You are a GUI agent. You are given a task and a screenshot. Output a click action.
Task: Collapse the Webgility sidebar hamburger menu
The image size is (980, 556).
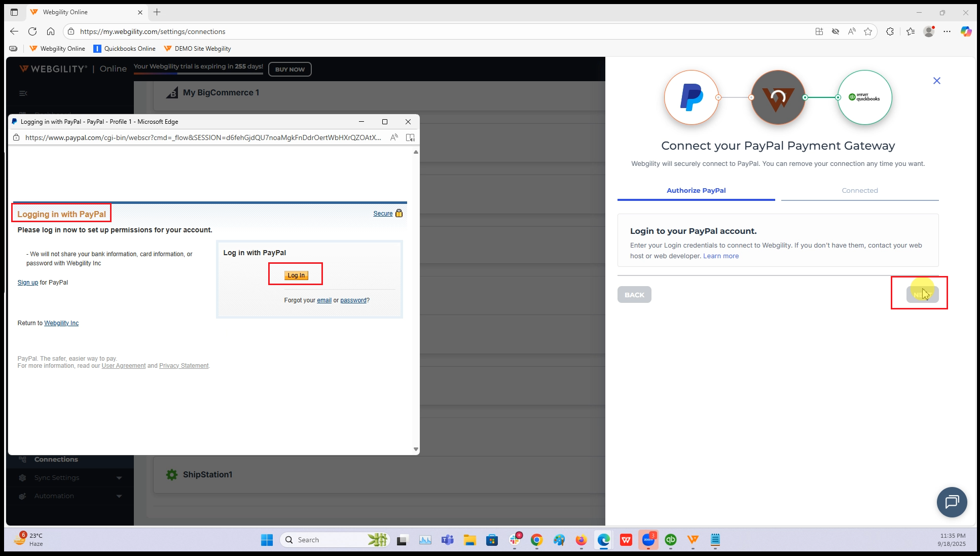(x=23, y=93)
